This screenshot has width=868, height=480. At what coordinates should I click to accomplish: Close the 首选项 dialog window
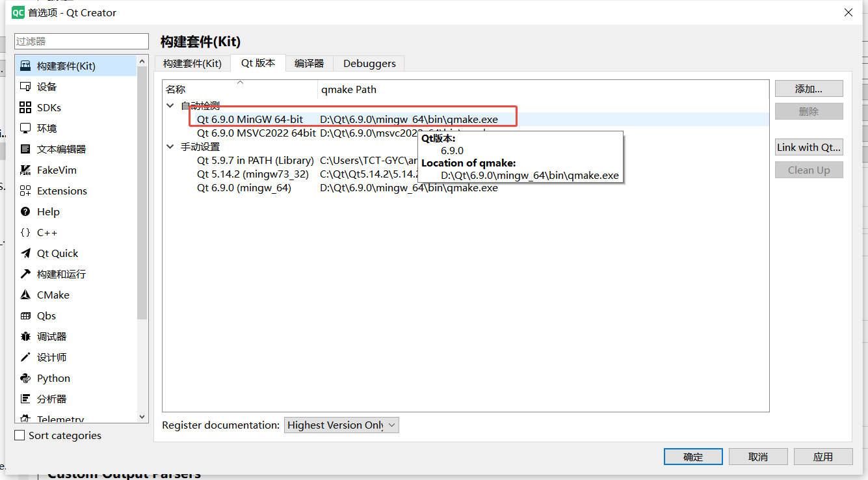click(x=848, y=12)
